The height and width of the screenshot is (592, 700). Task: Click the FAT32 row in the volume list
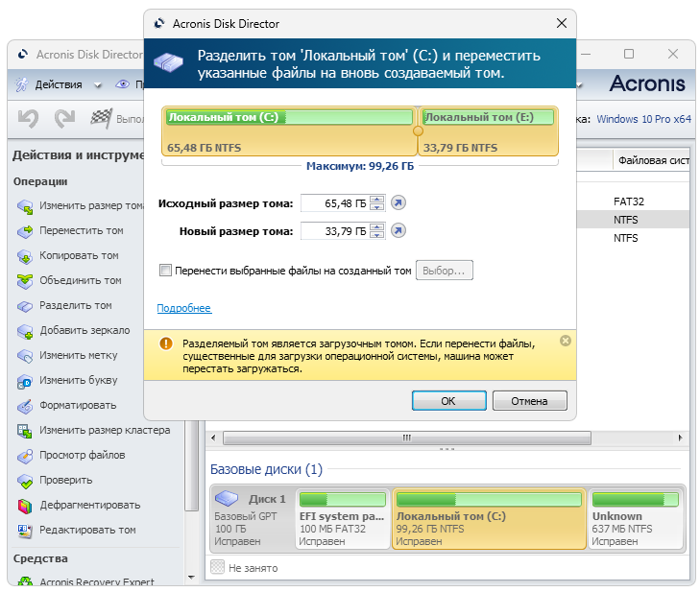(633, 201)
